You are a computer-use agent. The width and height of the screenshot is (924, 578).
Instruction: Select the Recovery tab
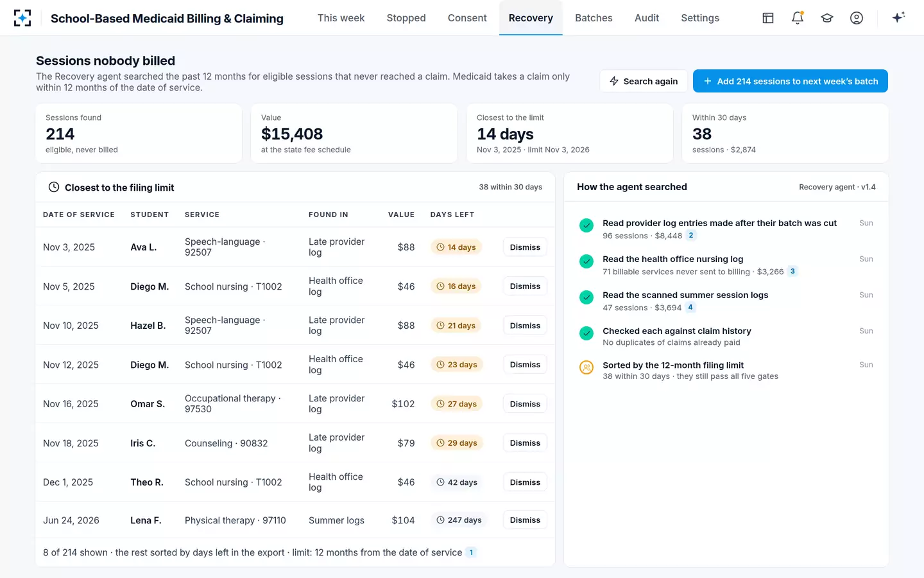tap(531, 18)
